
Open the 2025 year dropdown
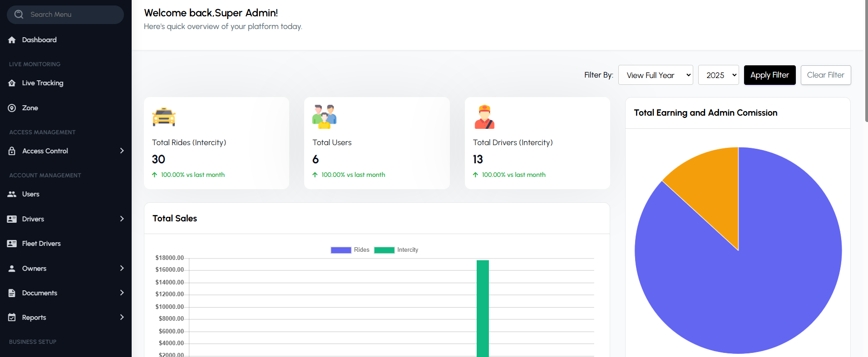click(x=718, y=75)
